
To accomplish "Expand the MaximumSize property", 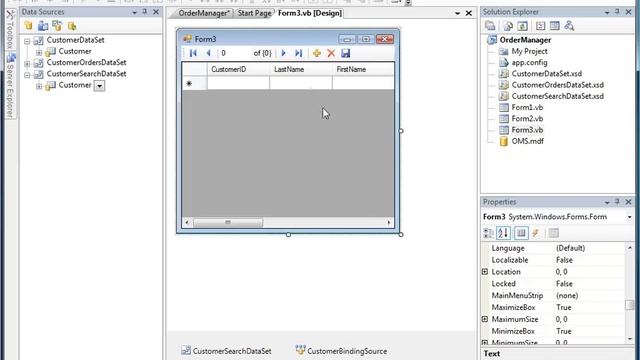I will 485,319.
